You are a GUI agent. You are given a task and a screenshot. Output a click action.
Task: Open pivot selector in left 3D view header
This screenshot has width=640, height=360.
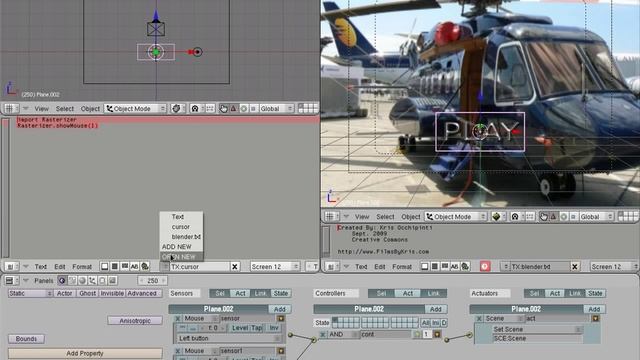point(197,109)
